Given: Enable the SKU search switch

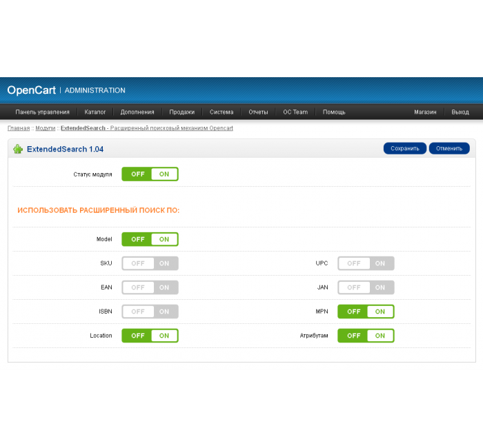Looking at the screenshot, I should point(150,263).
